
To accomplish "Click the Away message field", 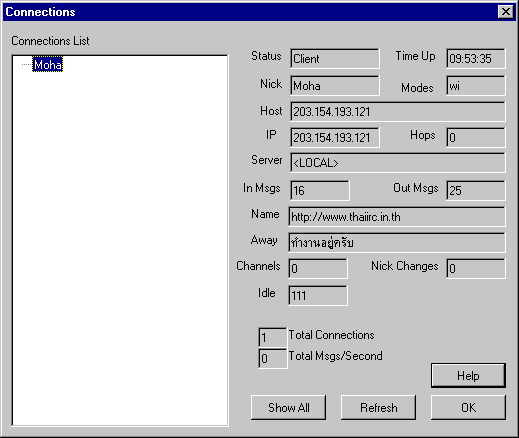I will [397, 243].
